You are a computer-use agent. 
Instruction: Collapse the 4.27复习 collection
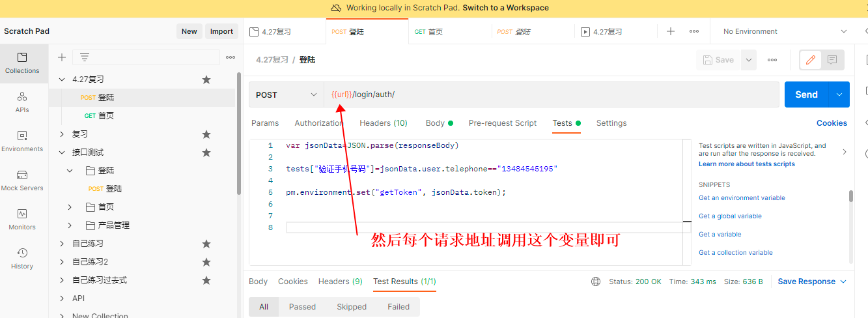pos(63,79)
